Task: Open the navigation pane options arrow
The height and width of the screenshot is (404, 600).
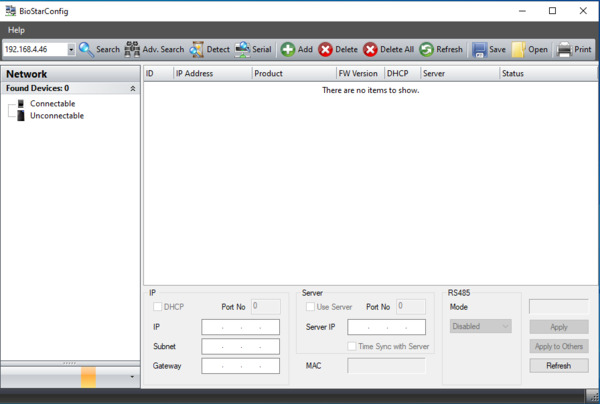Action: 132,377
